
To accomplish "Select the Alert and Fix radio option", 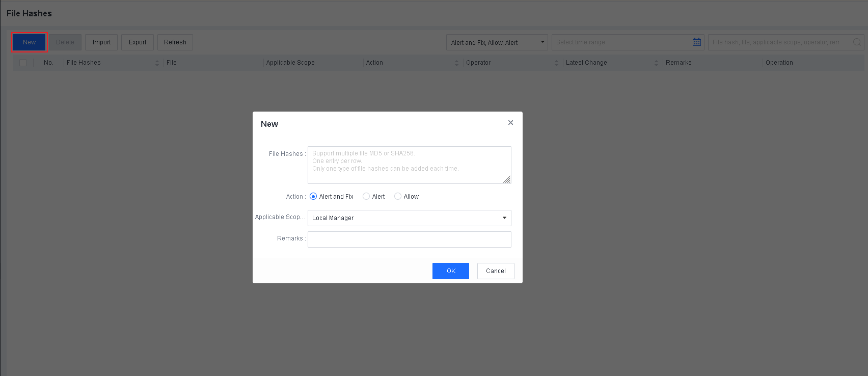I will tap(313, 197).
